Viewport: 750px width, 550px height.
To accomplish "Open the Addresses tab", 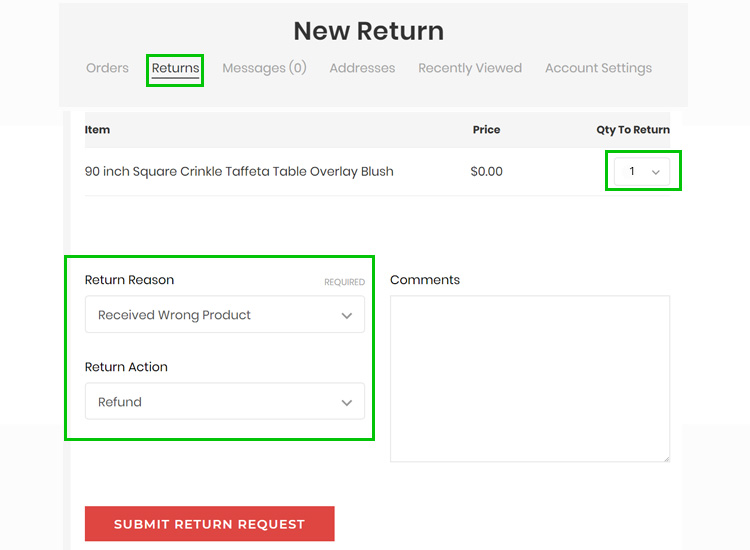I will [362, 68].
